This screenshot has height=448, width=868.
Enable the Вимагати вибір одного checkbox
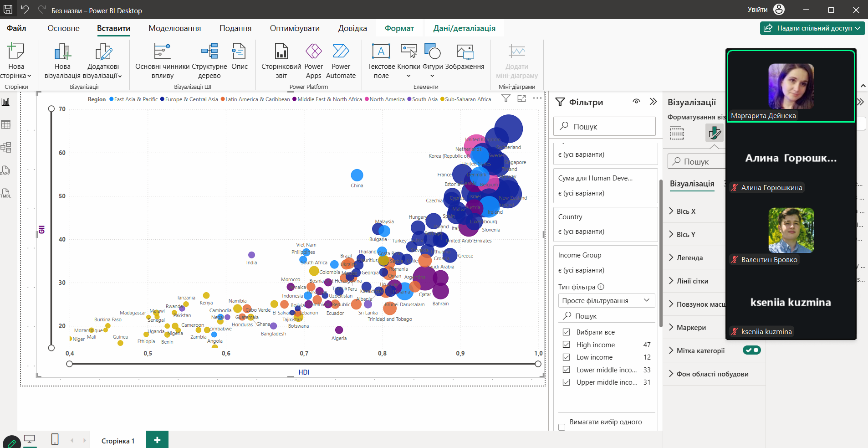[562, 427]
